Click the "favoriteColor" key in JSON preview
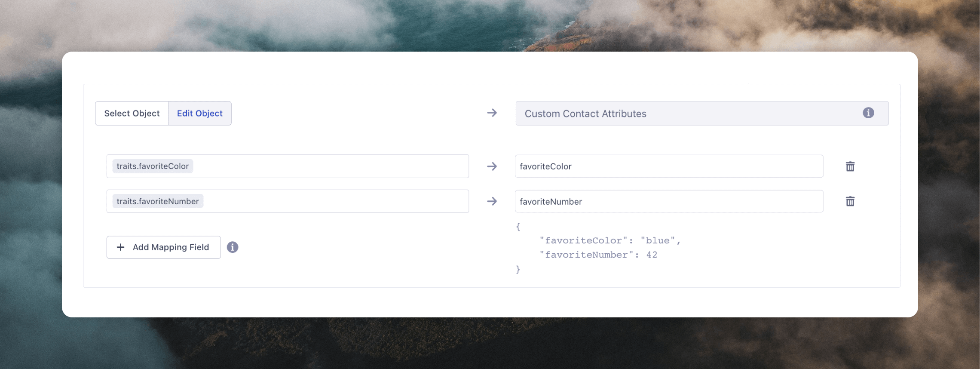 (583, 241)
